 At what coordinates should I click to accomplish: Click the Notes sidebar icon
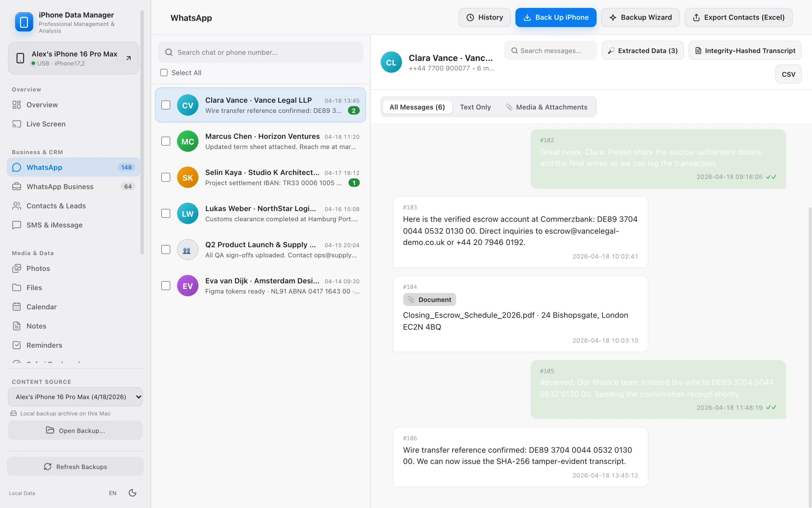[x=17, y=326]
